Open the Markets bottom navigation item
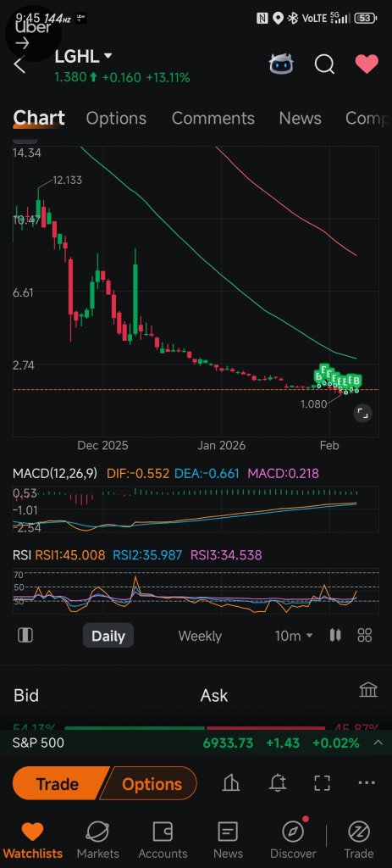The height and width of the screenshot is (868, 392). (98, 840)
